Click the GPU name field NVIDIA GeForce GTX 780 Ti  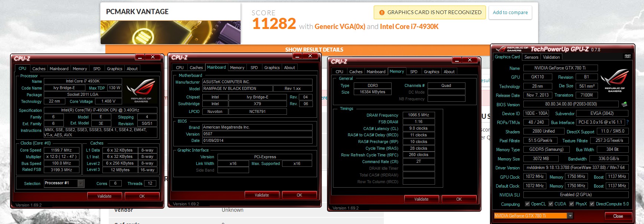(x=560, y=68)
